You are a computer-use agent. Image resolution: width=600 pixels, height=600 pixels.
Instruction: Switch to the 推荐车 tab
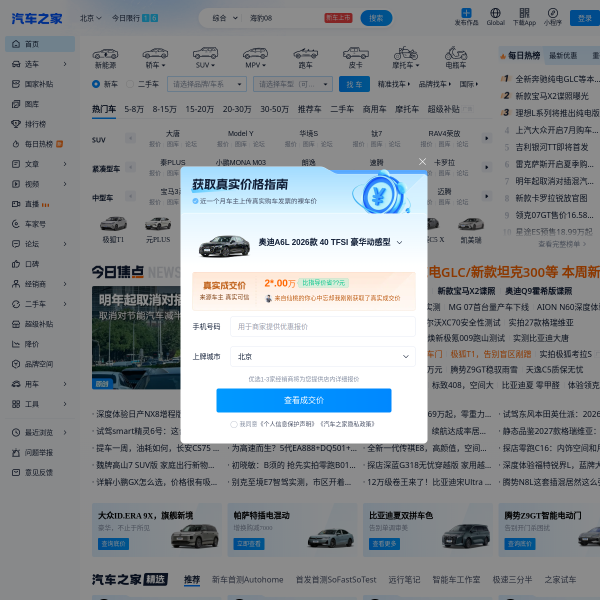click(310, 109)
